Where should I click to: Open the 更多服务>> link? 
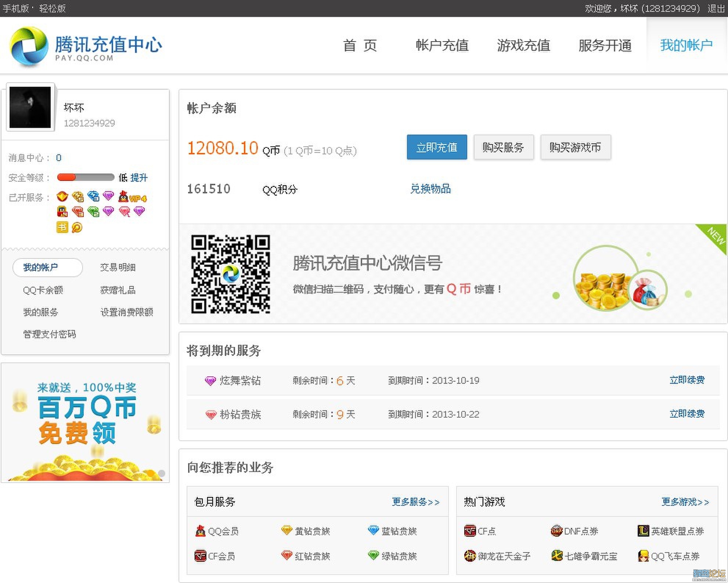(415, 502)
